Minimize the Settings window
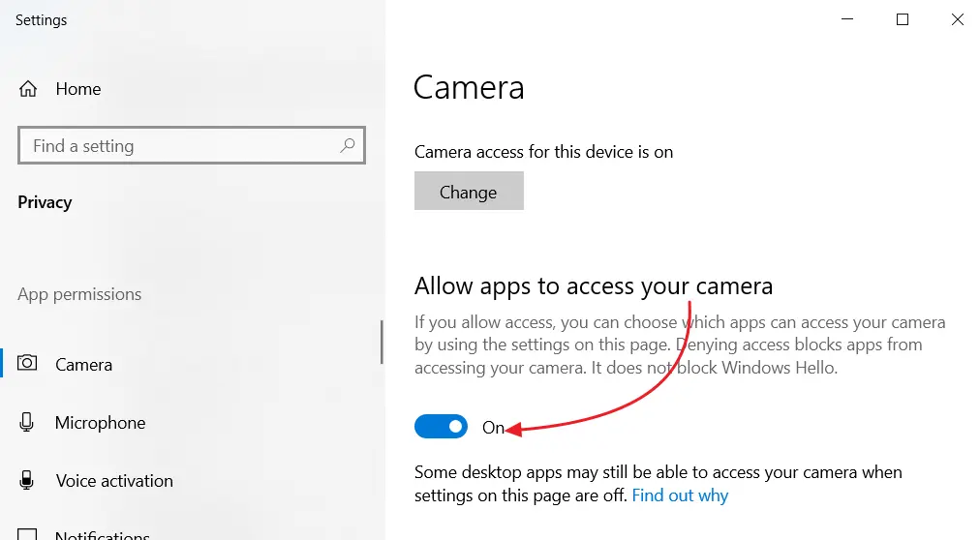This screenshot has width=980, height=540. (x=847, y=19)
